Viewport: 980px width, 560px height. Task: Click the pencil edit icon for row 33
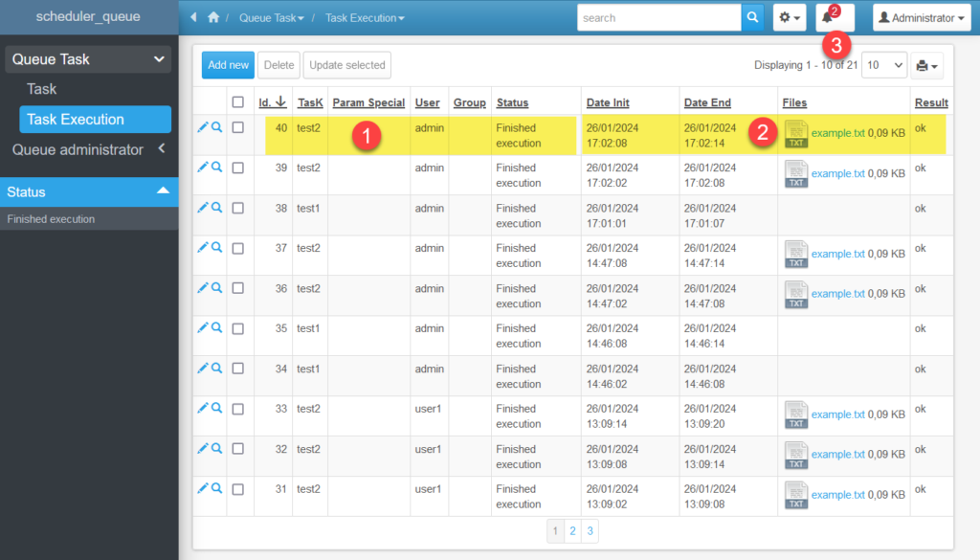click(x=203, y=408)
